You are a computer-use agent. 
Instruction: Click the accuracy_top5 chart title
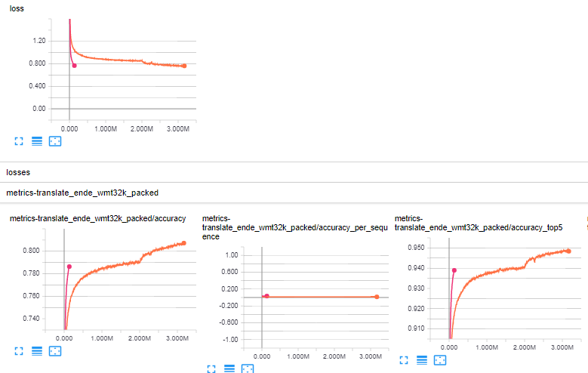tap(479, 223)
